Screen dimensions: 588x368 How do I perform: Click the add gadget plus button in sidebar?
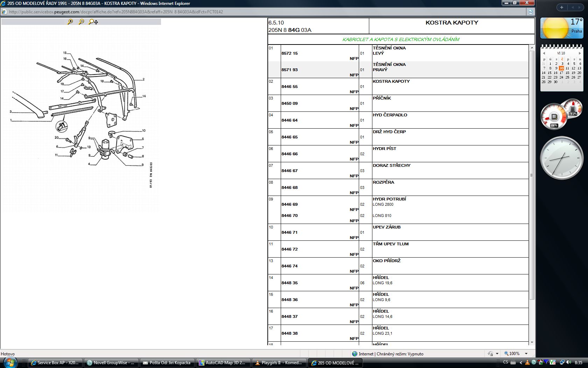pyautogui.click(x=561, y=7)
